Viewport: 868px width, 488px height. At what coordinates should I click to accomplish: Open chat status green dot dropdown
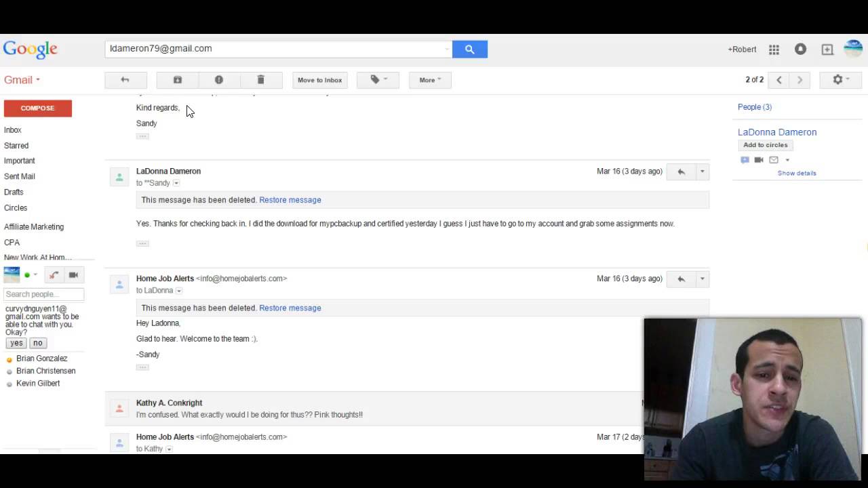click(x=31, y=275)
